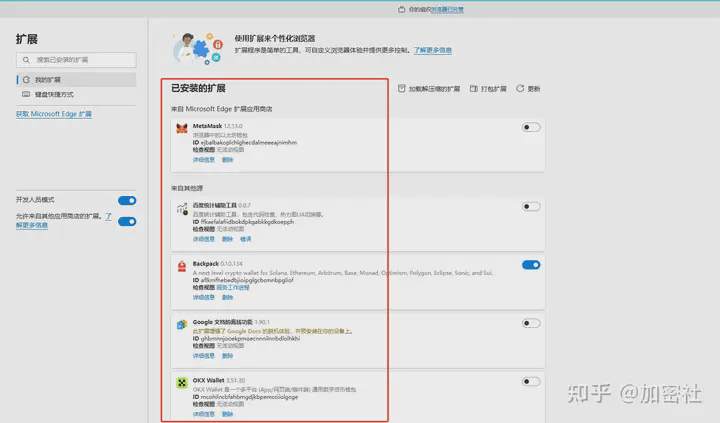Screen dimensions: 720x423
Task: Click 删除 for 百度统计辅助工具
Action: [227, 239]
